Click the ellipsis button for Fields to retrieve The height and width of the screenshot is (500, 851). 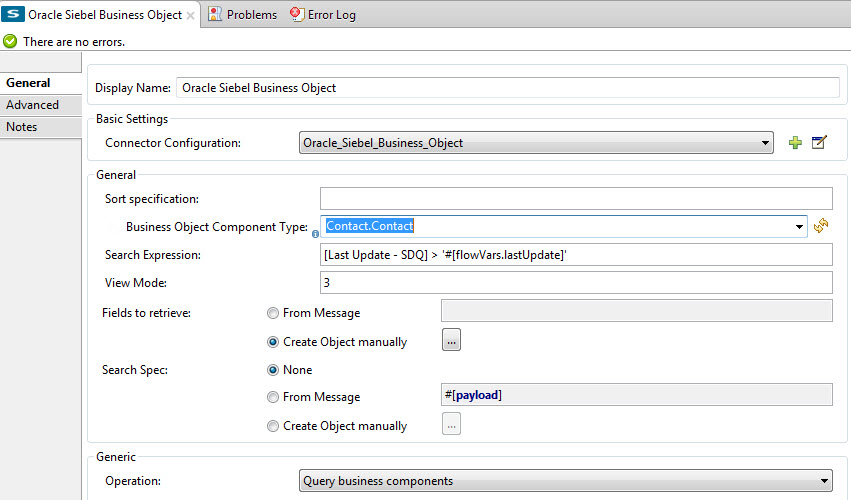pos(451,341)
